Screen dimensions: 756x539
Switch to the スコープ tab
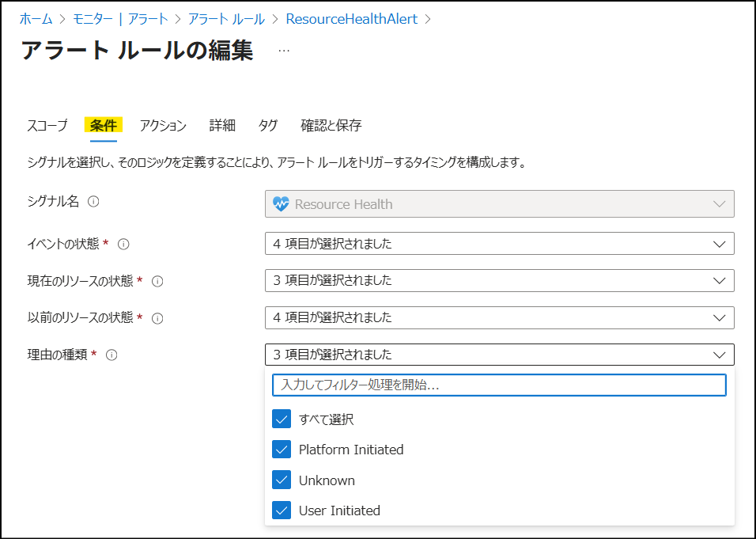[x=47, y=126]
